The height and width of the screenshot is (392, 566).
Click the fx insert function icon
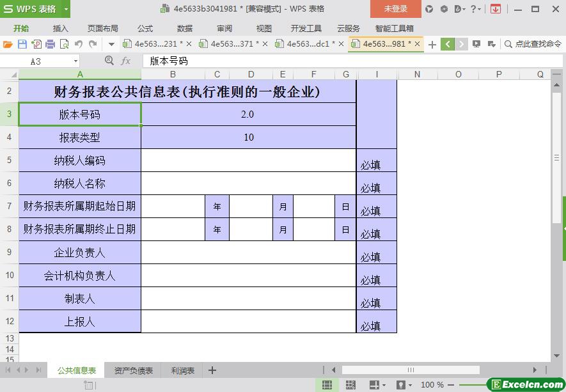point(126,61)
